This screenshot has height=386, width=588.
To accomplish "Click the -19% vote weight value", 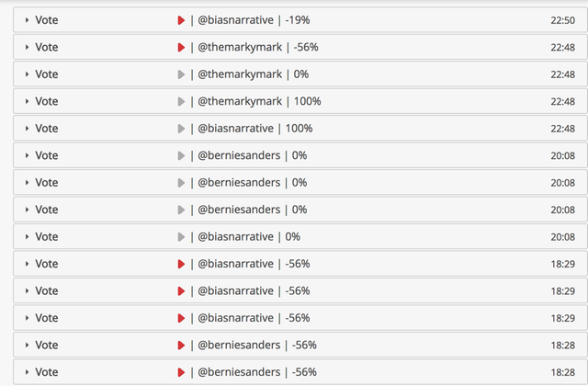I will click(297, 20).
